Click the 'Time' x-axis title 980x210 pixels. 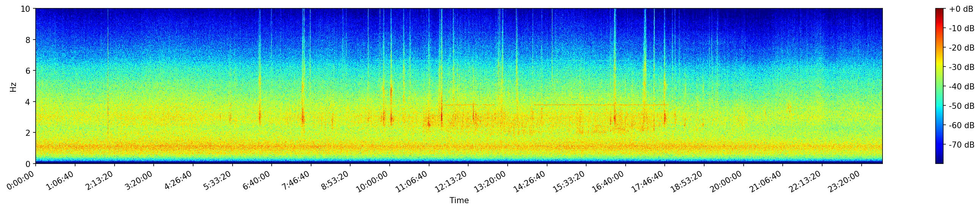(x=459, y=200)
